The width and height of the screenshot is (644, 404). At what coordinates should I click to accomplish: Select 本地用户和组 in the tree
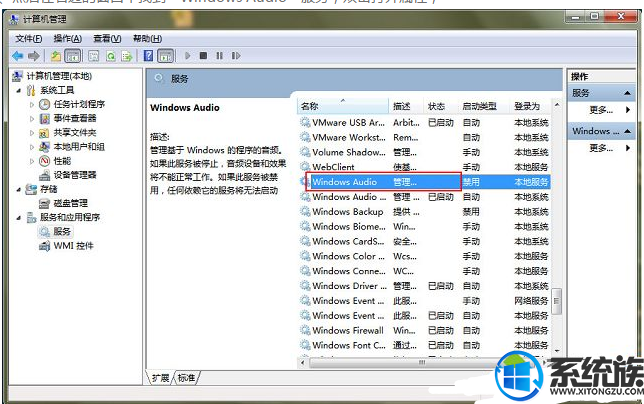pyautogui.click(x=79, y=147)
